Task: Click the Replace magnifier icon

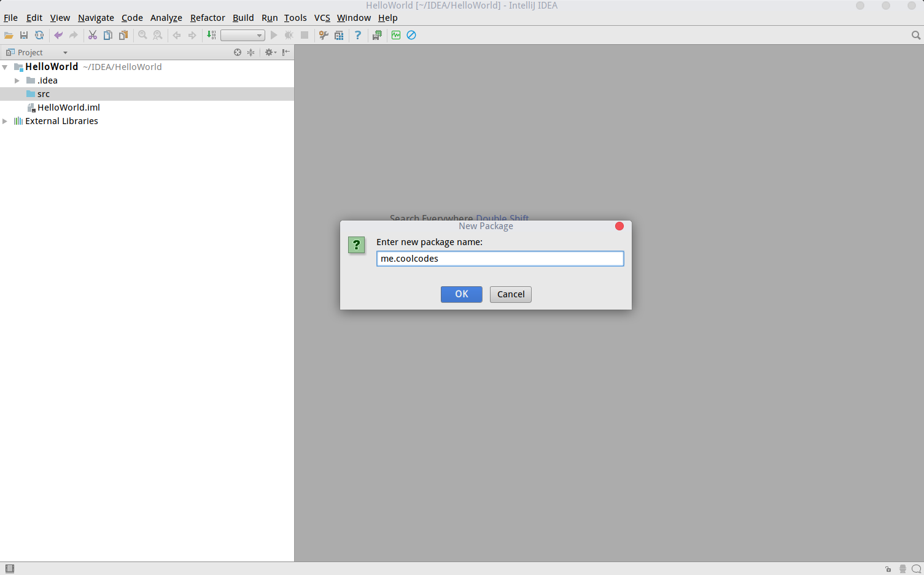Action: pyautogui.click(x=158, y=36)
